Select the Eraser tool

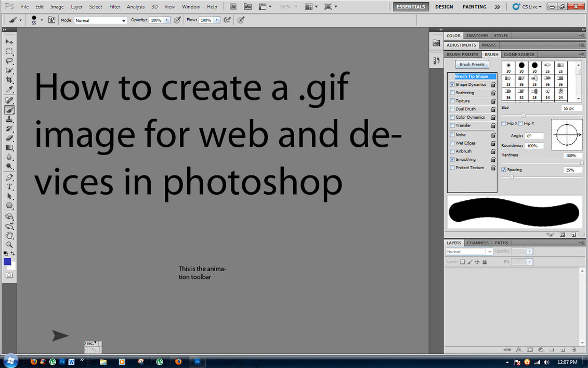coord(9,138)
